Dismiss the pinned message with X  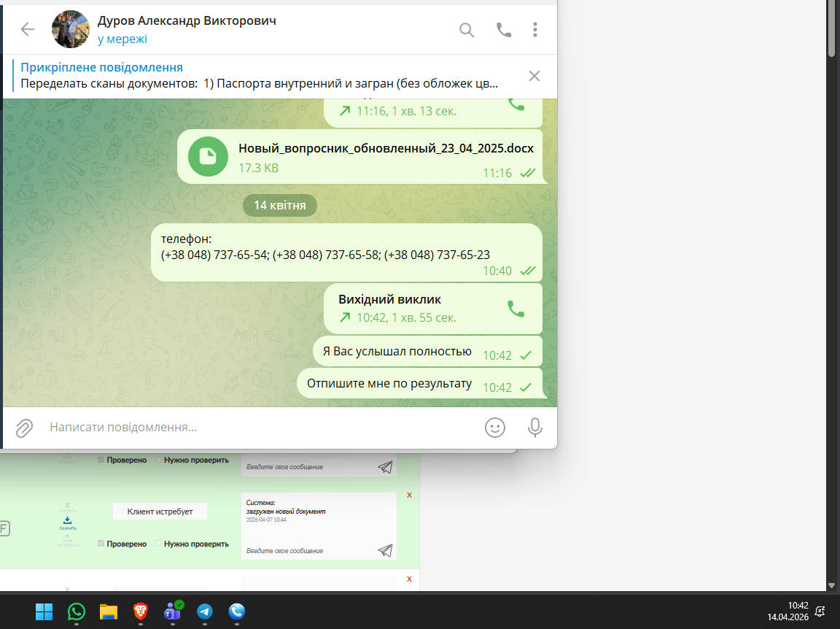(x=534, y=76)
